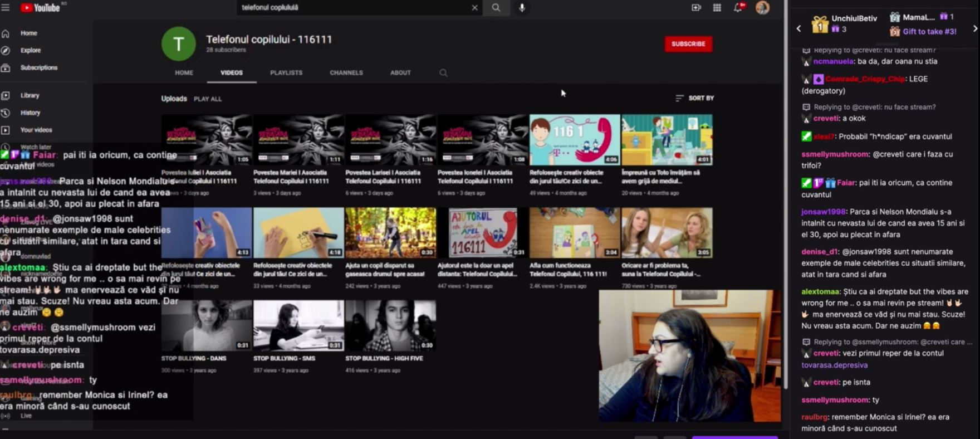The image size is (980, 439).
Task: Subscribe to Telefonul copilului channel
Action: tap(688, 44)
